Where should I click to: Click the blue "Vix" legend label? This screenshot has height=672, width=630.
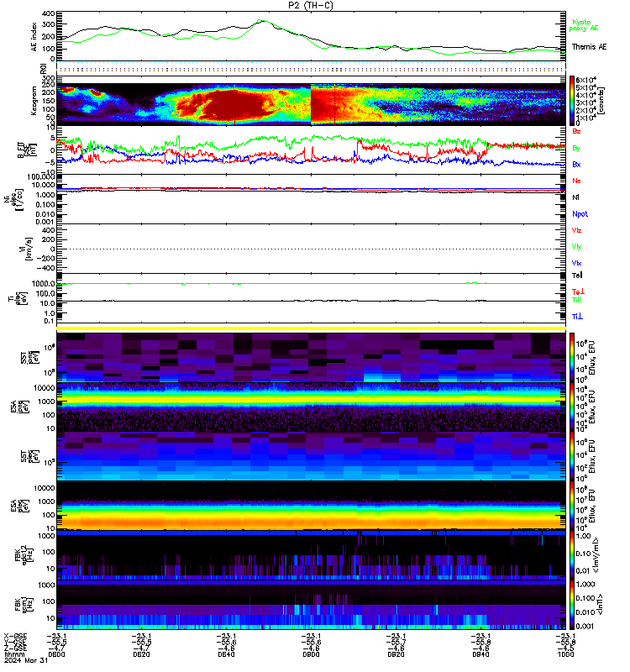[576, 263]
